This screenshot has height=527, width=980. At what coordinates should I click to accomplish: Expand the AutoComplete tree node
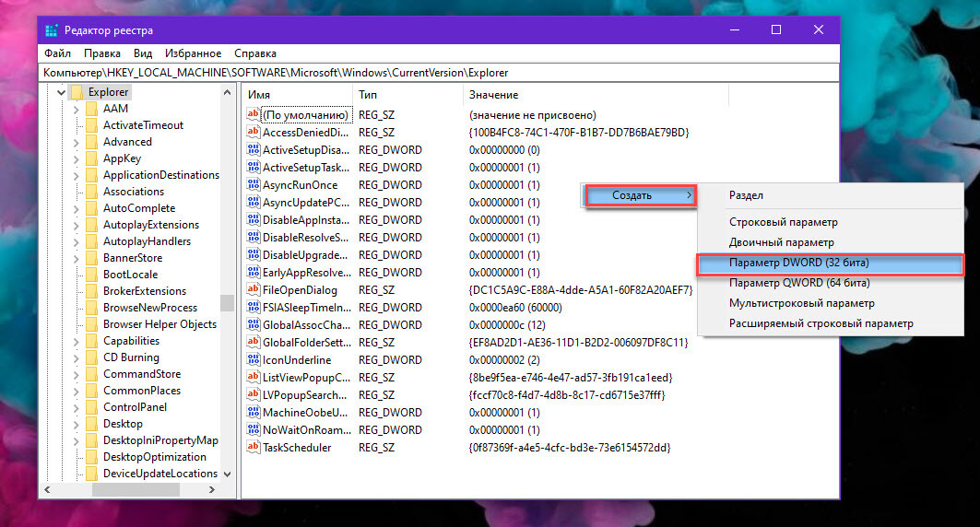point(77,208)
